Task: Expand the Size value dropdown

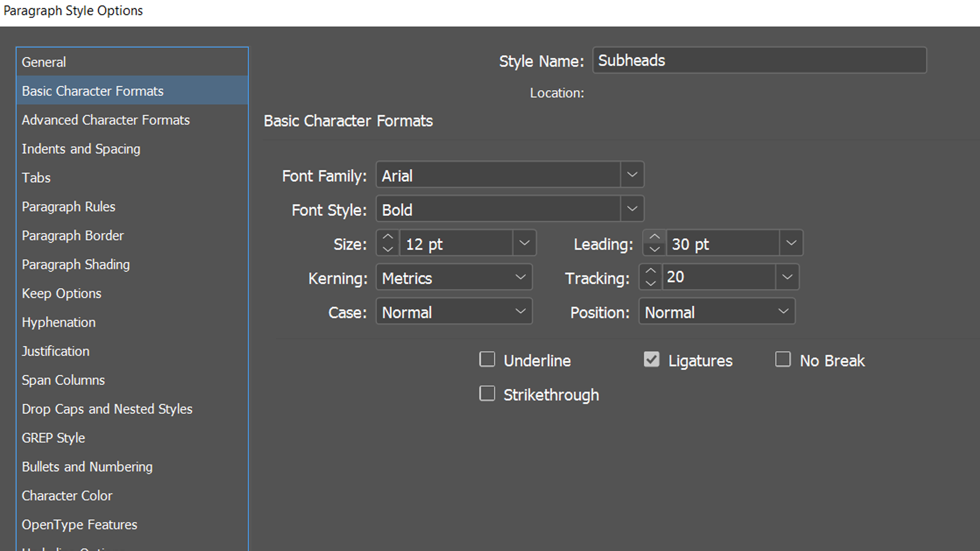Action: pos(524,243)
